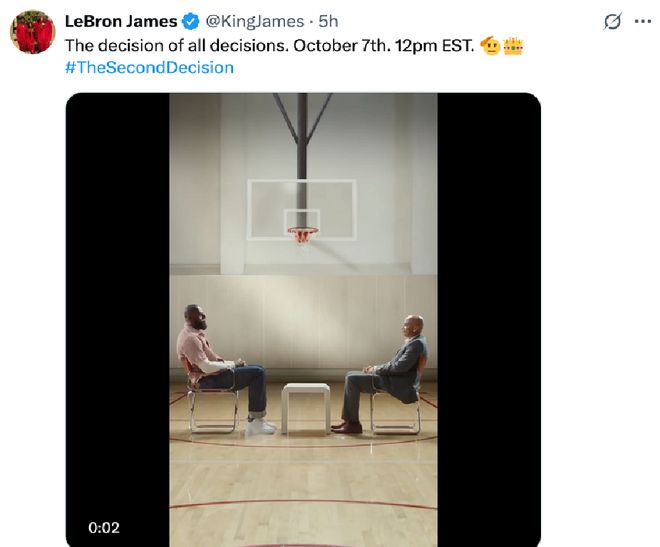Open LeBron James profile avatar
This screenshot has height=547, width=660.
point(32,32)
